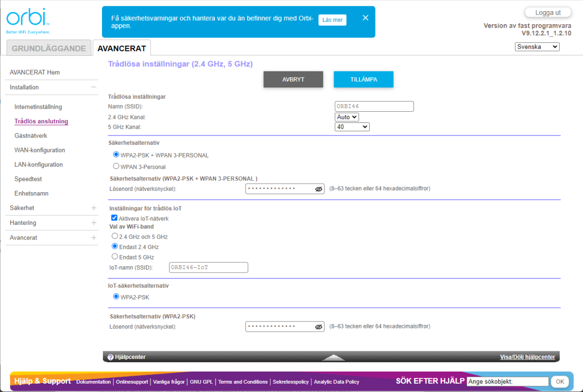Expand the Säkerhet section plus icon
The height and width of the screenshot is (392, 583).
pos(94,208)
